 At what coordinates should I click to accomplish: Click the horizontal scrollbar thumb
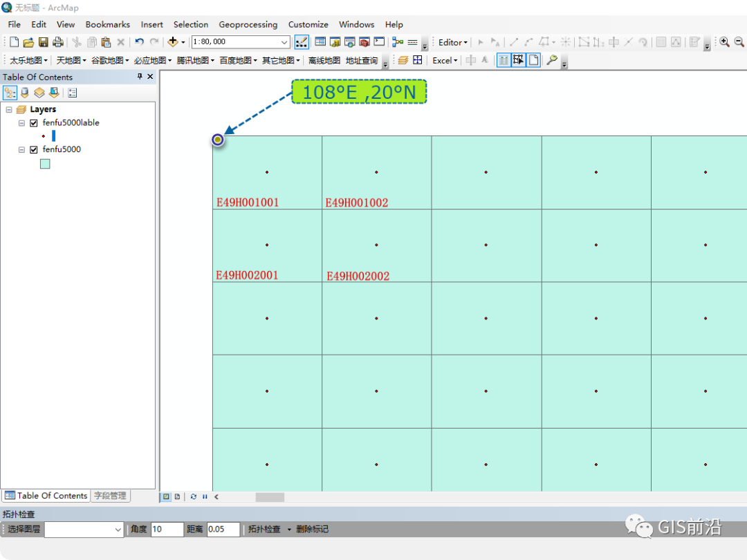coord(270,496)
